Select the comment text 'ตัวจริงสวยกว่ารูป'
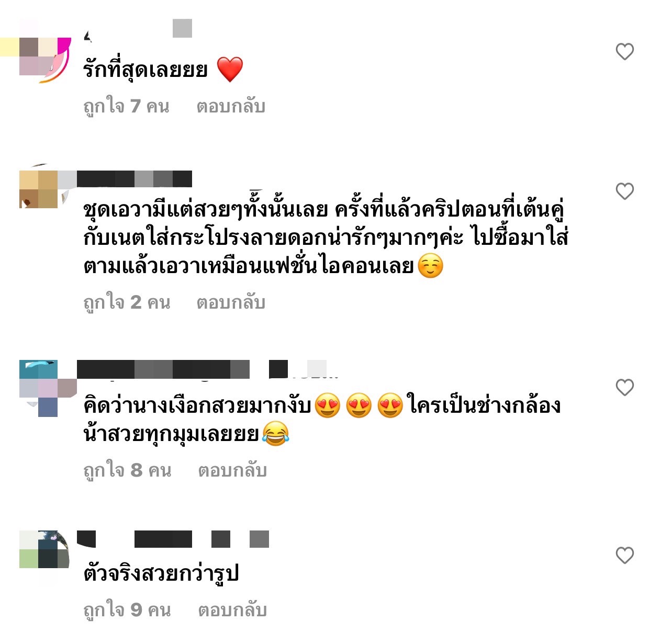The width and height of the screenshot is (672, 644). coord(161,574)
